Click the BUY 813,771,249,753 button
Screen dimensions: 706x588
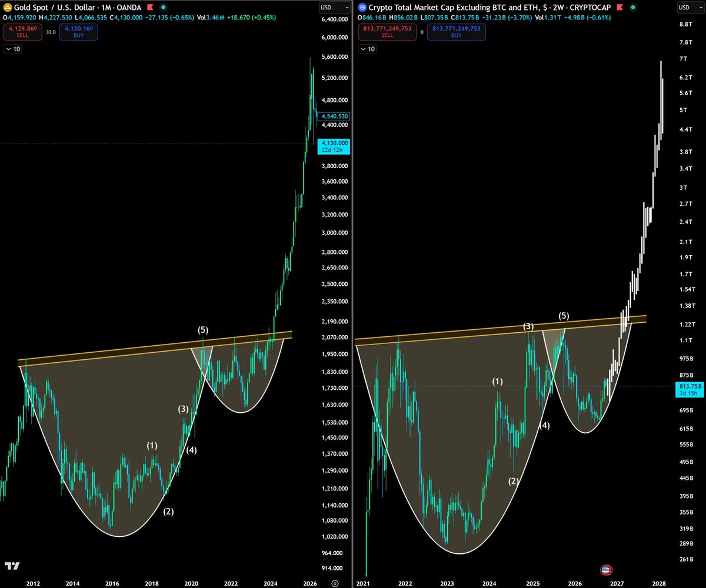click(456, 32)
